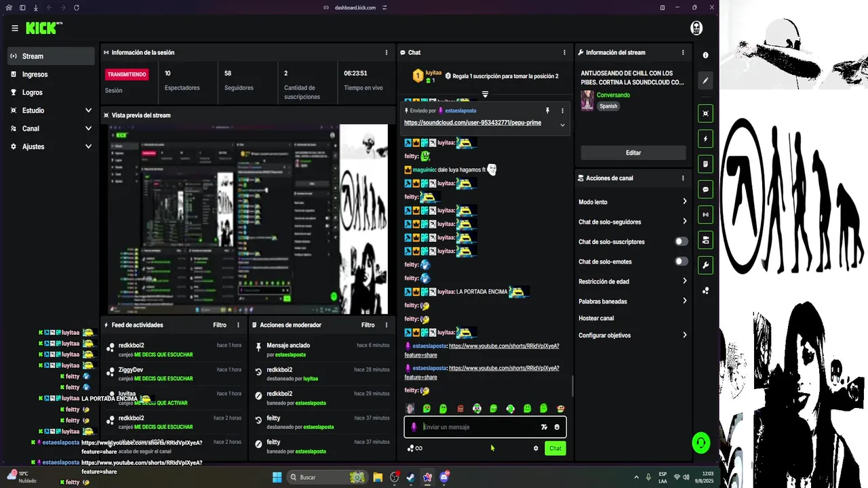Open Información de la sesión options menu
This screenshot has width=868, height=488.
(x=387, y=52)
